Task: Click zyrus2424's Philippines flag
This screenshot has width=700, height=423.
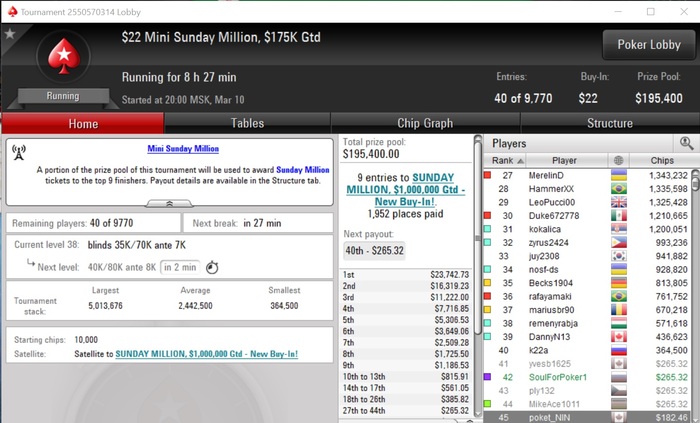Action: tap(619, 243)
